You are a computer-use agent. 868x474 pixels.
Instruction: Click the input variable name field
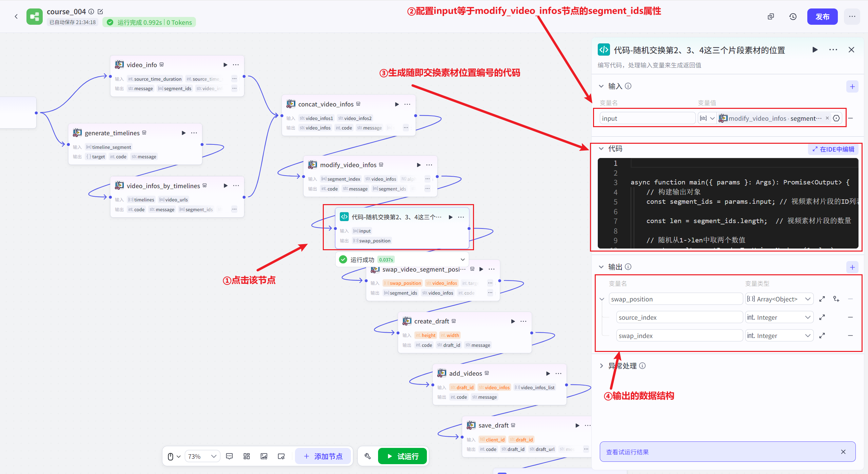tap(647, 118)
